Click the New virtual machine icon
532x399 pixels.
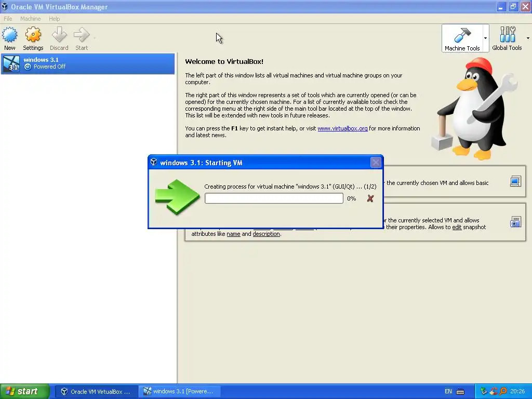tap(9, 35)
